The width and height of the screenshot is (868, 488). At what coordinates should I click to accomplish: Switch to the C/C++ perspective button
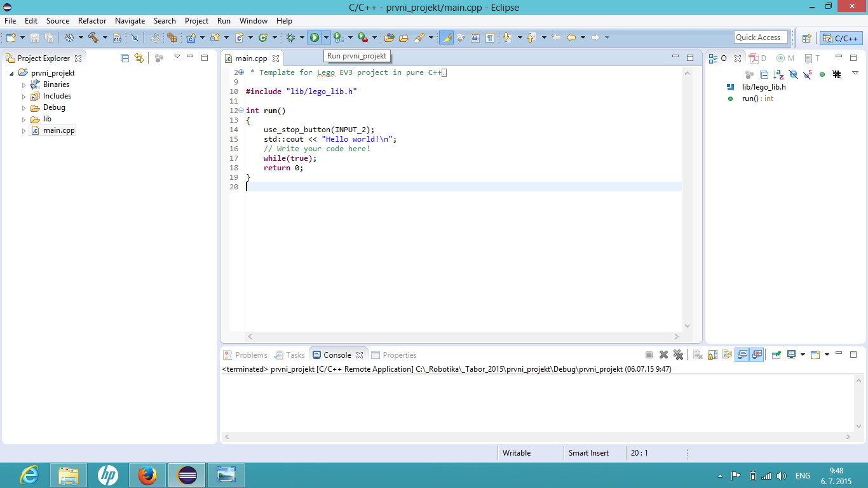coord(841,38)
